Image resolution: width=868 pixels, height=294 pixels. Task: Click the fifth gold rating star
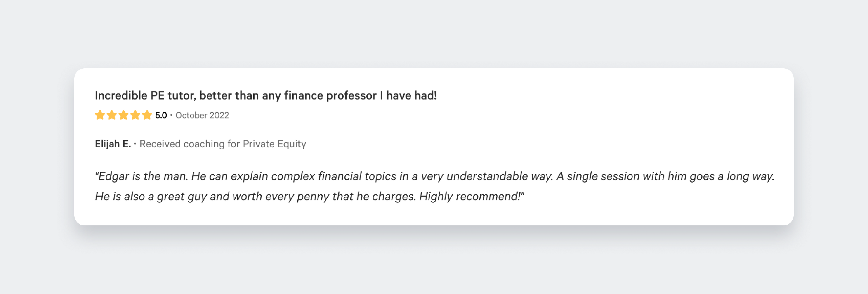[147, 115]
